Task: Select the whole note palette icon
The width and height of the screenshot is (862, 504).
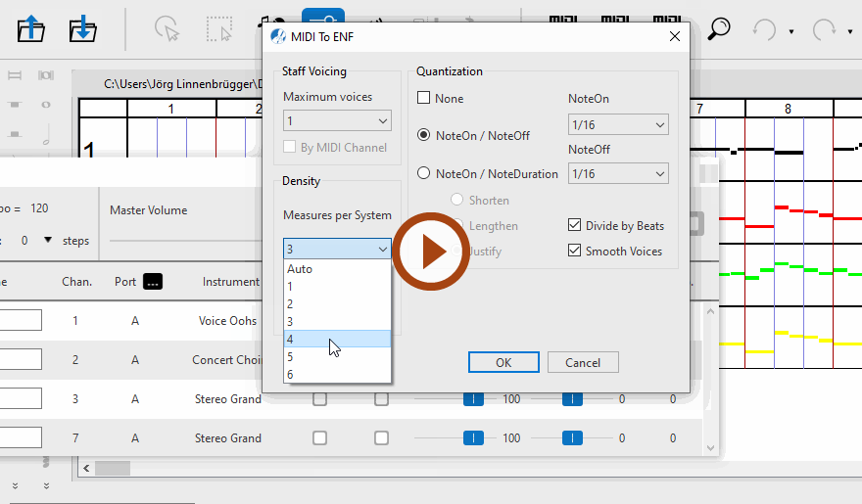Action: 46,105
